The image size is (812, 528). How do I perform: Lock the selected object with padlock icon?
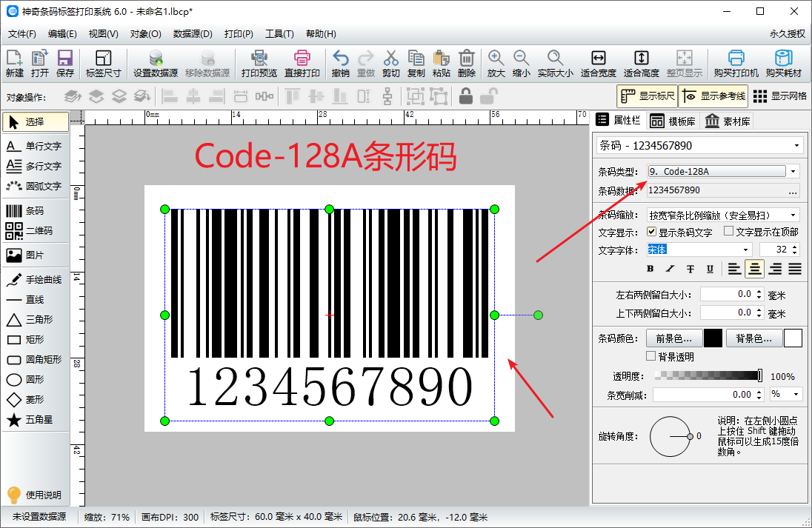[x=465, y=96]
